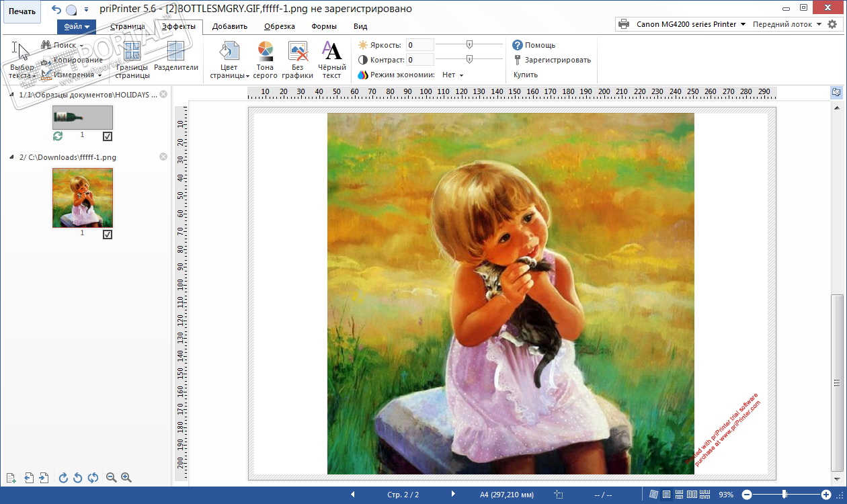Viewport: 847px width, 504px height.
Task: Uncheck the checkbox under girl thumbnail
Action: pyautogui.click(x=108, y=235)
